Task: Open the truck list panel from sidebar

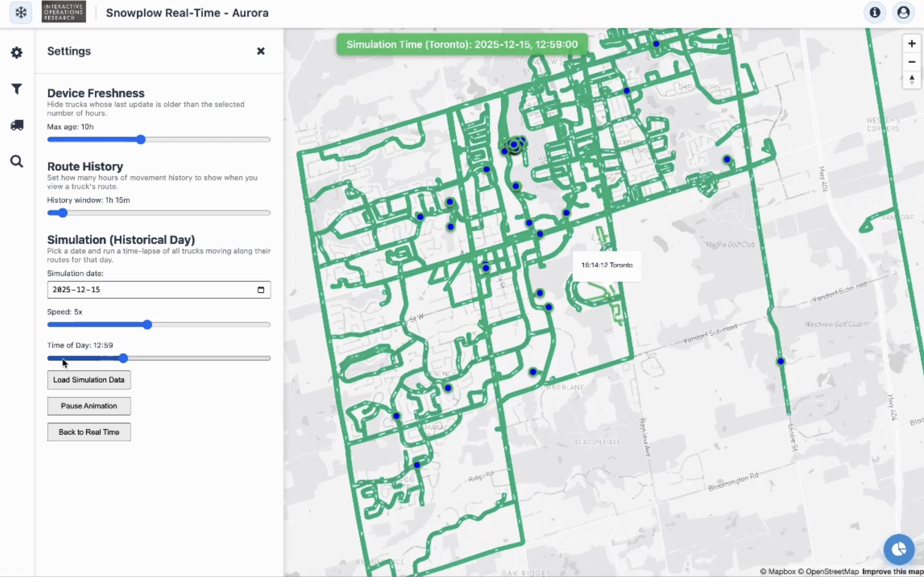Action: click(x=17, y=125)
